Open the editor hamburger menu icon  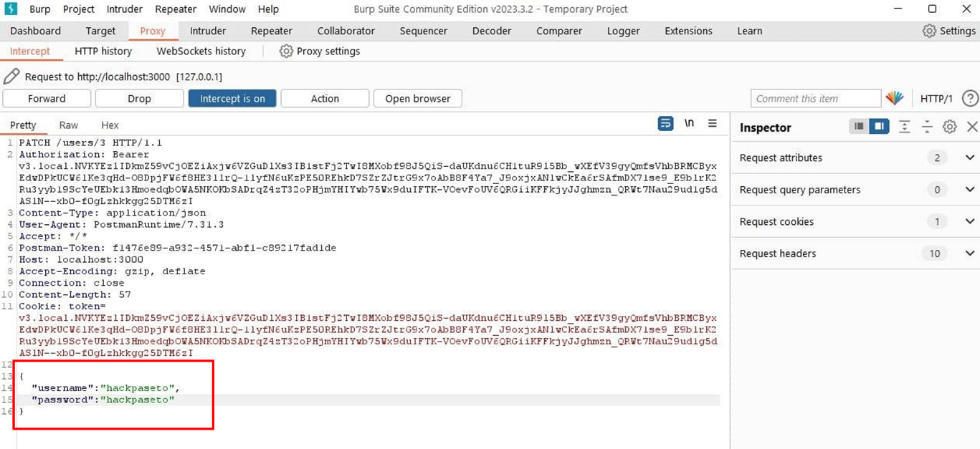click(x=712, y=123)
